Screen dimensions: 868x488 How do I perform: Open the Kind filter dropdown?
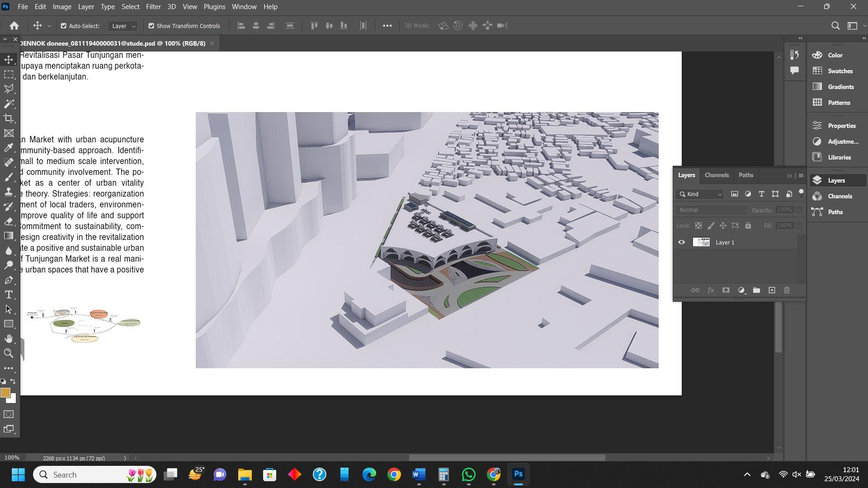(700, 194)
